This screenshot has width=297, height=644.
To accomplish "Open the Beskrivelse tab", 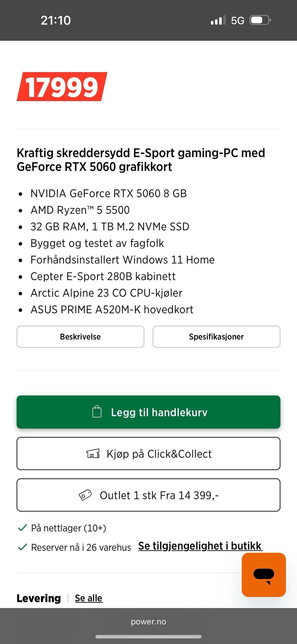I will 80,337.
